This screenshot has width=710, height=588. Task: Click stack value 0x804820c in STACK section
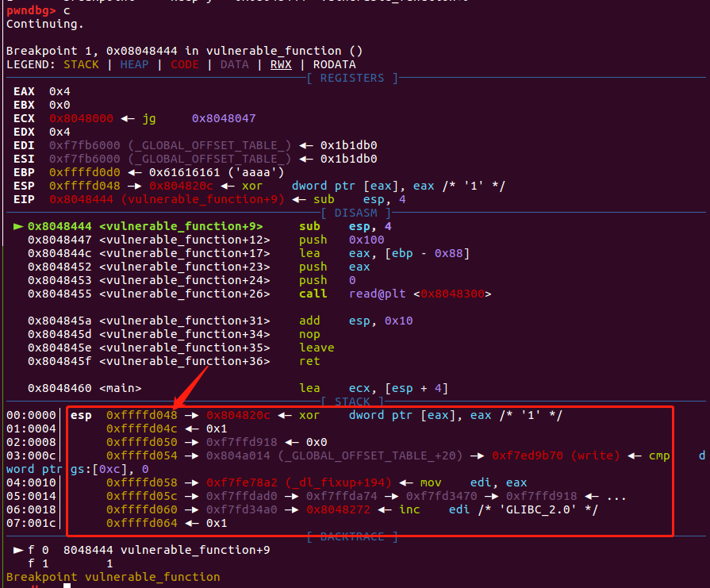(238, 415)
